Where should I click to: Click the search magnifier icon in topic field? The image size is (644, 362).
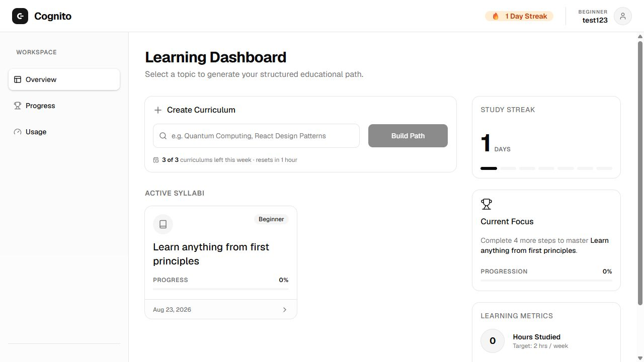coord(163,136)
